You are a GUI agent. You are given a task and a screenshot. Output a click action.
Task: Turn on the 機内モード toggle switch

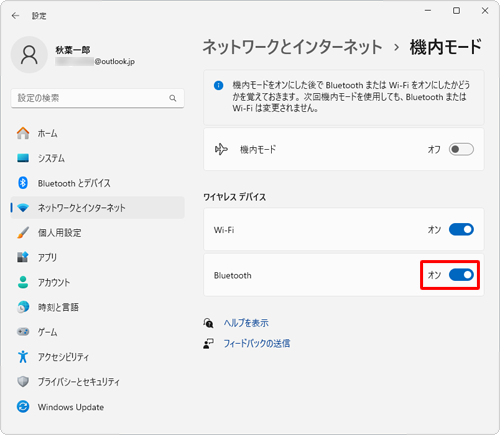(x=461, y=149)
